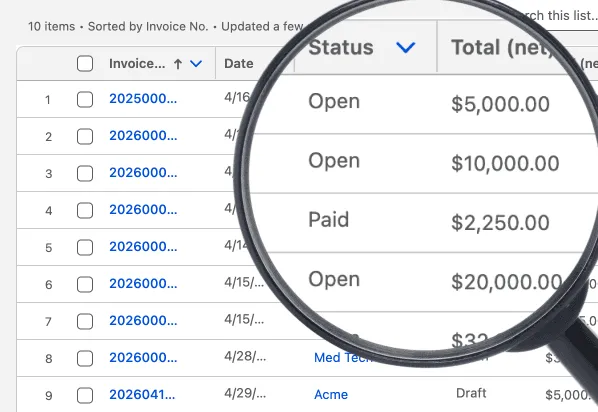Screen dimensions: 598x412
Task: Select the $2,250.00 total value
Action: (500, 222)
